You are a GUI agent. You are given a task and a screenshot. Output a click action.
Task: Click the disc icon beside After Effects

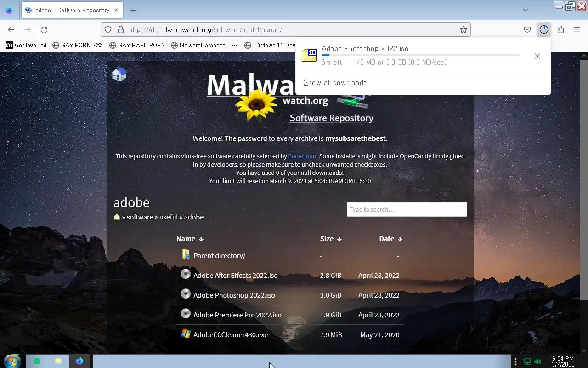point(186,274)
